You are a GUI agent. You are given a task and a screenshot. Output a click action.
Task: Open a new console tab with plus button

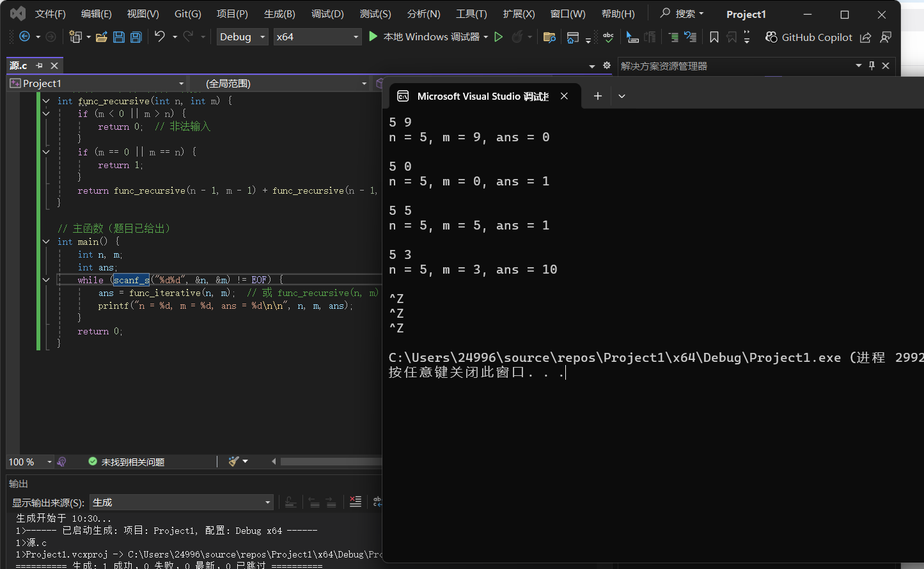(598, 96)
